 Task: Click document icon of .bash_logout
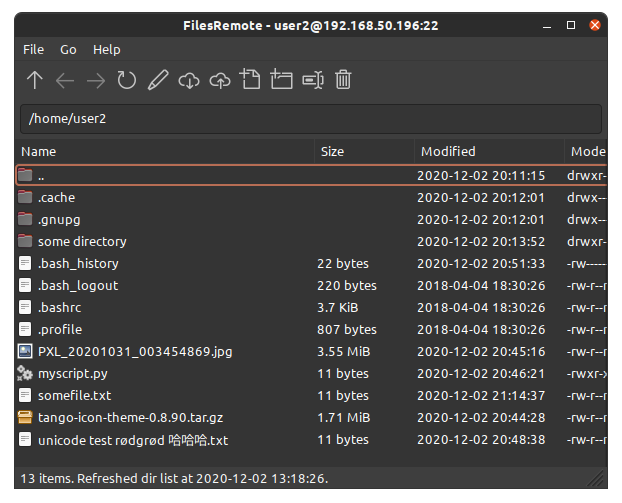coord(25,285)
